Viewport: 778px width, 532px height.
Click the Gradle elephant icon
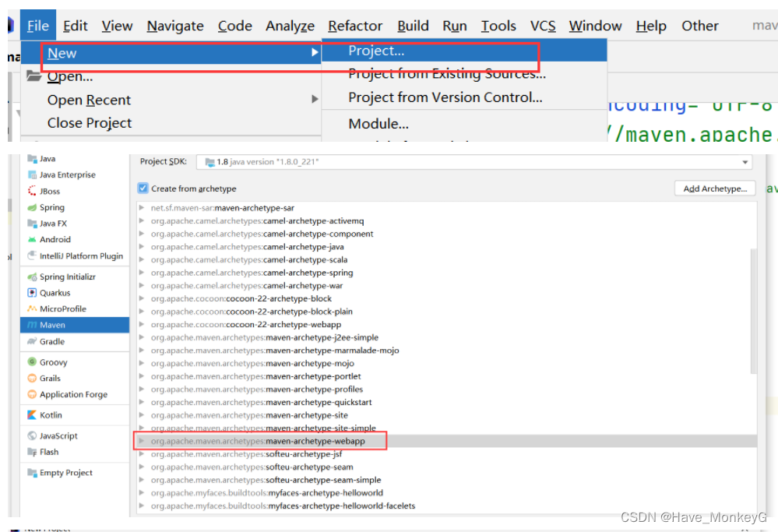tap(32, 341)
